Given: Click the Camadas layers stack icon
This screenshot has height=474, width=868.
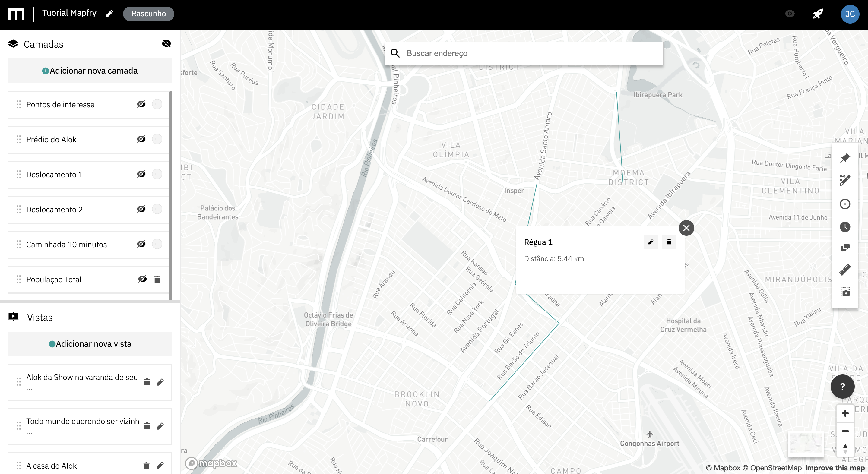Looking at the screenshot, I should [13, 44].
